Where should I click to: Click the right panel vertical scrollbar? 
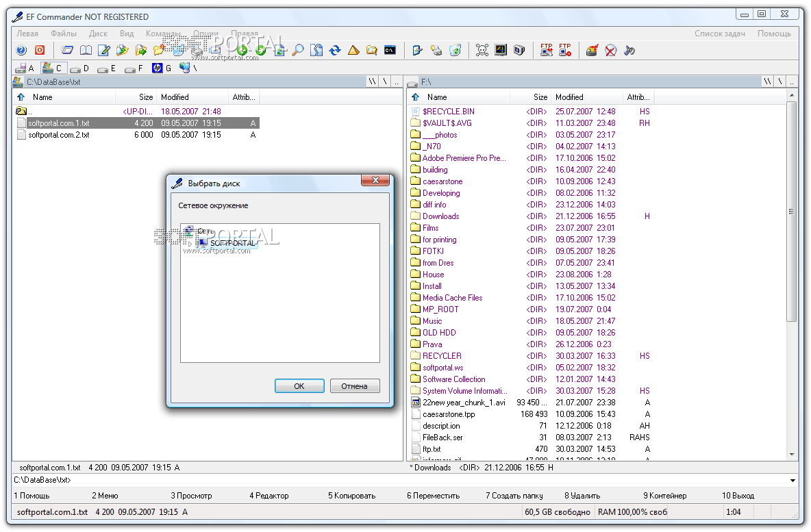(793, 212)
